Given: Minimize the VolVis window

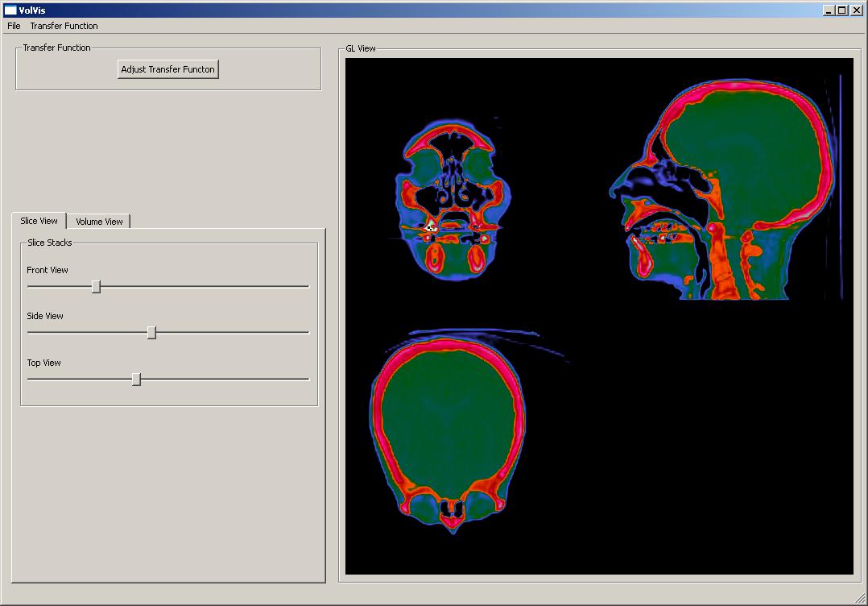Looking at the screenshot, I should point(829,10).
